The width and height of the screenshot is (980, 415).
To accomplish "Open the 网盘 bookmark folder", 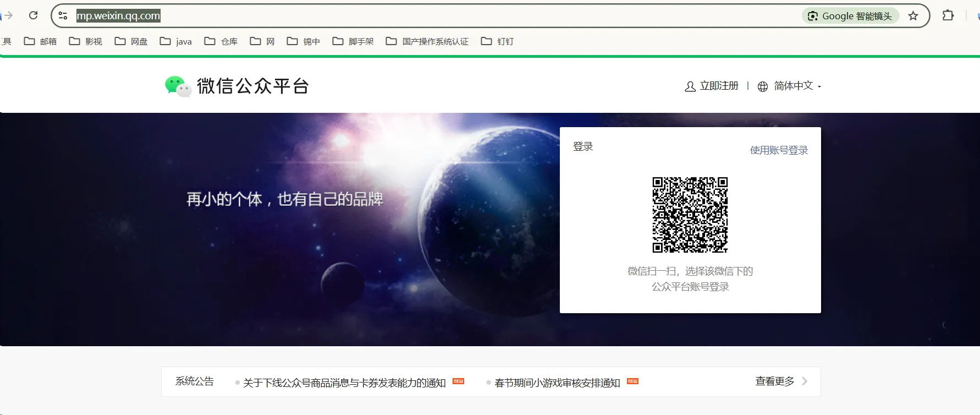I will pyautogui.click(x=131, y=41).
